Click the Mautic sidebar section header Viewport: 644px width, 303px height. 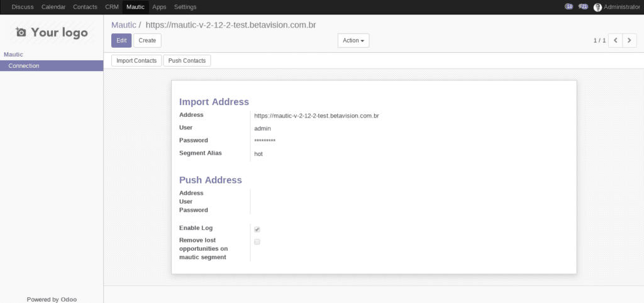point(14,55)
